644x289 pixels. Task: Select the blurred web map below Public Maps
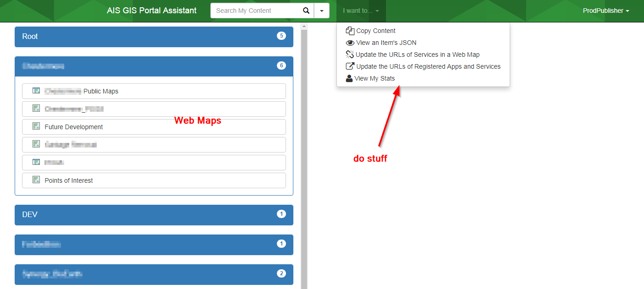(x=154, y=109)
